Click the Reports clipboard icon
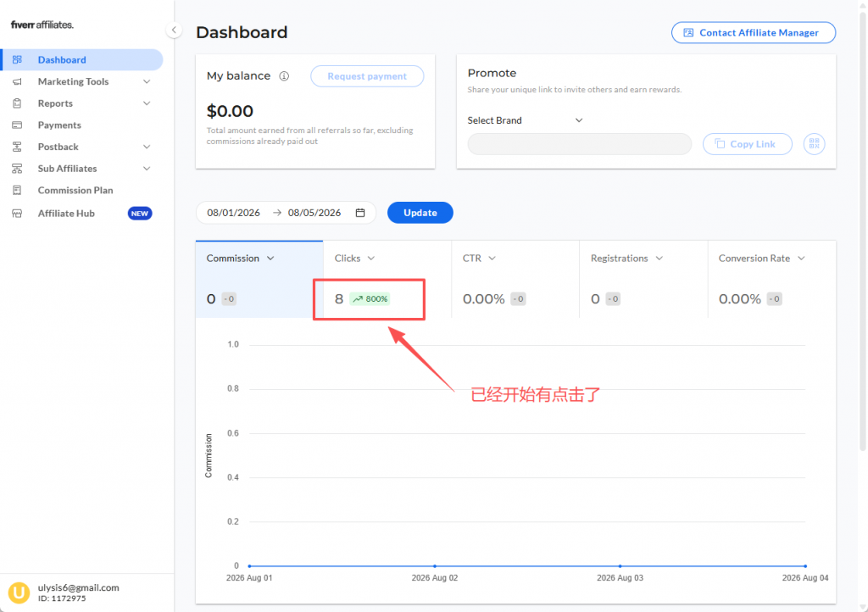Screen dimensions: 868x612 coord(17,103)
